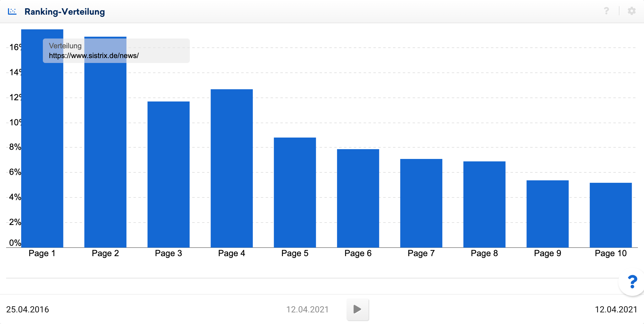
Task: Click the Page 8 axis label
Action: [484, 253]
